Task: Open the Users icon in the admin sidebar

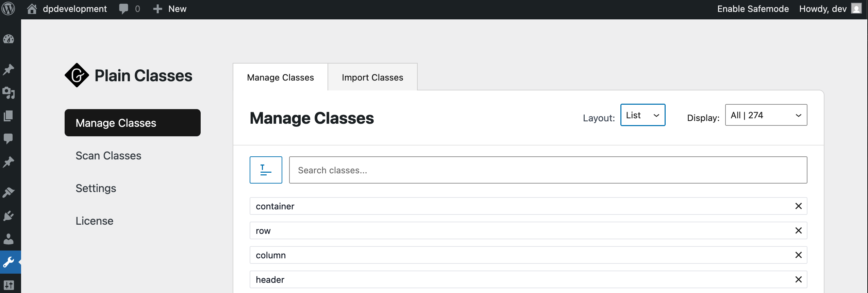Action: [x=9, y=239]
